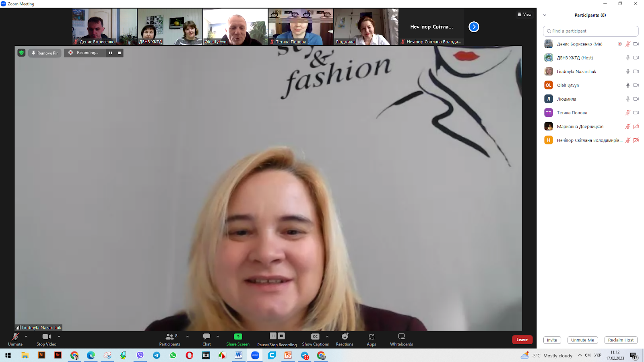This screenshot has height=362, width=644.
Task: Open the Apps button
Action: [x=372, y=339]
